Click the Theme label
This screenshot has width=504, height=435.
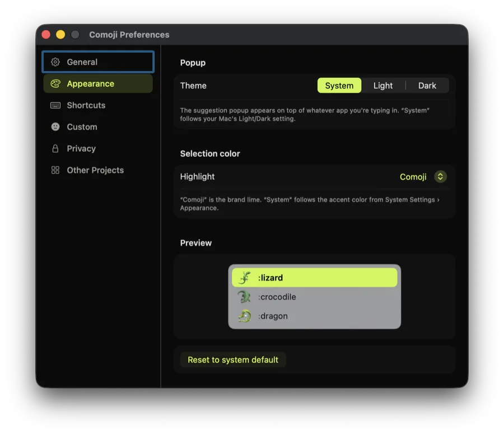(193, 86)
